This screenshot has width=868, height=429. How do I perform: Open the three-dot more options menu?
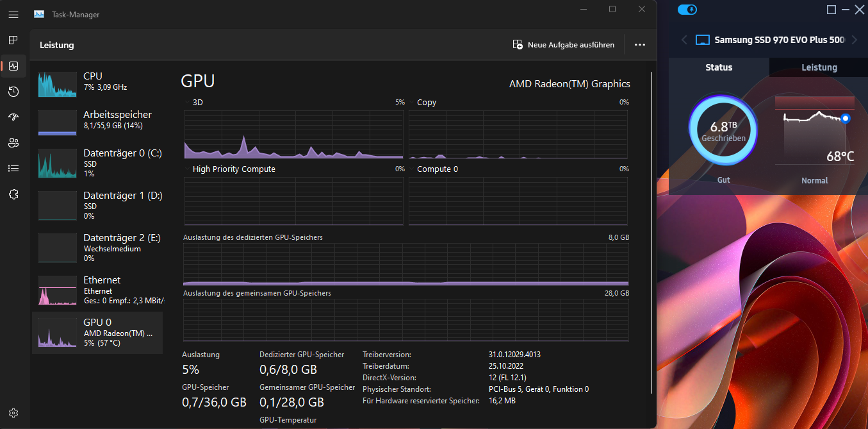point(639,45)
